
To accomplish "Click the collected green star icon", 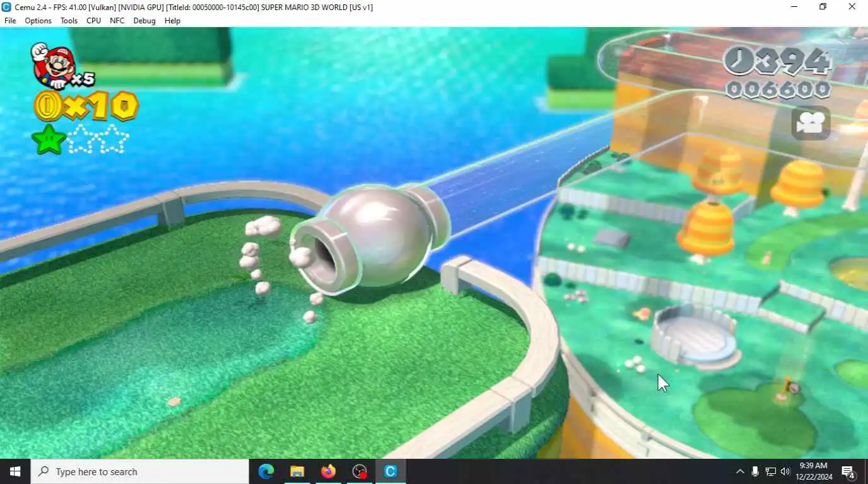I will [x=49, y=139].
